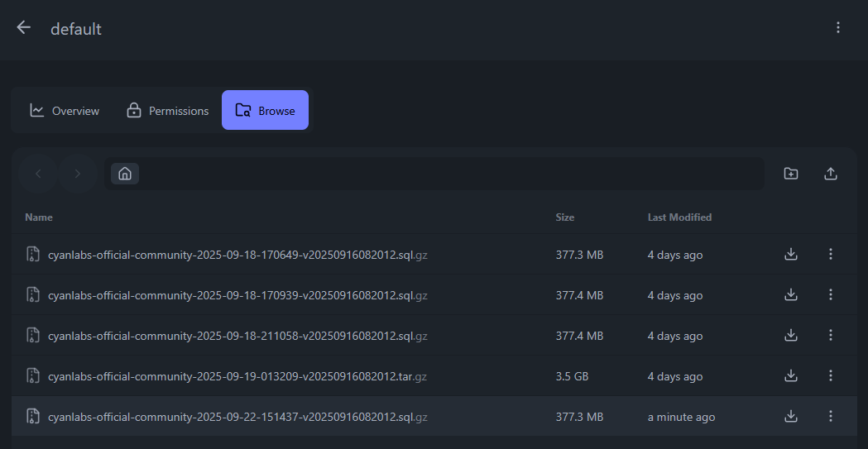Click the home root path icon
Screen dimensions: 868x449
125,174
